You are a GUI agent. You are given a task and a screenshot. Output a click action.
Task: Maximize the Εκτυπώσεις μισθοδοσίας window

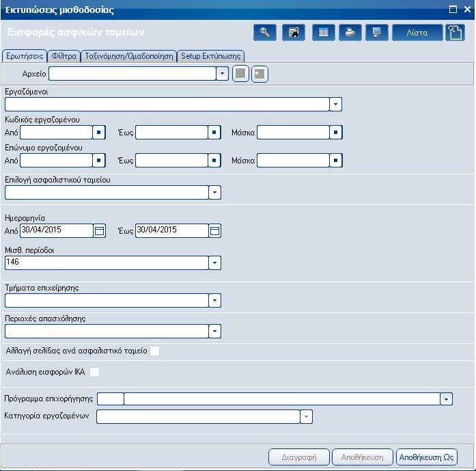[453, 9]
